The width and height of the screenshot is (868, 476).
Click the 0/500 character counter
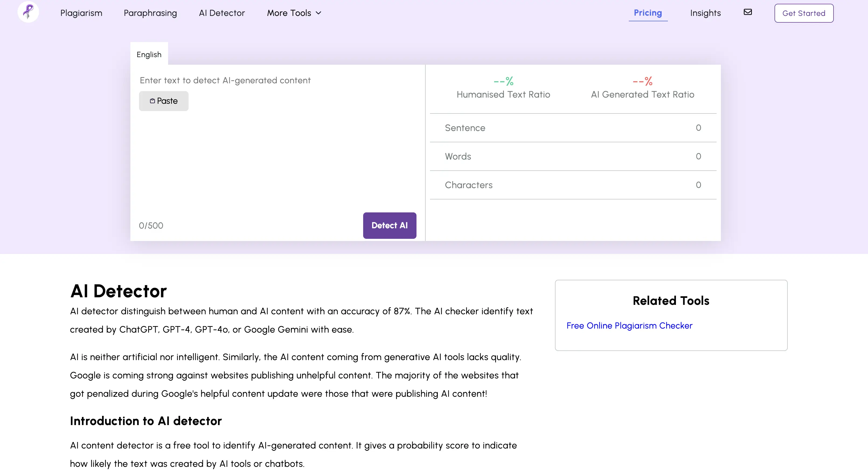[151, 226]
